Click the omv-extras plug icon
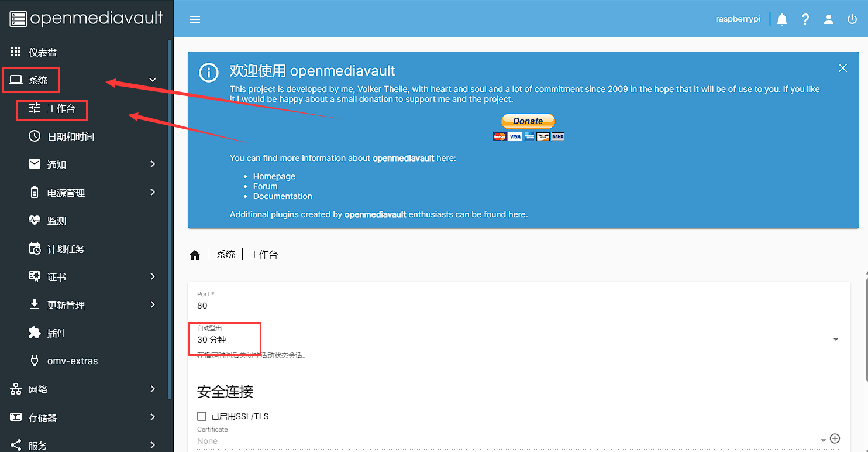 point(35,361)
